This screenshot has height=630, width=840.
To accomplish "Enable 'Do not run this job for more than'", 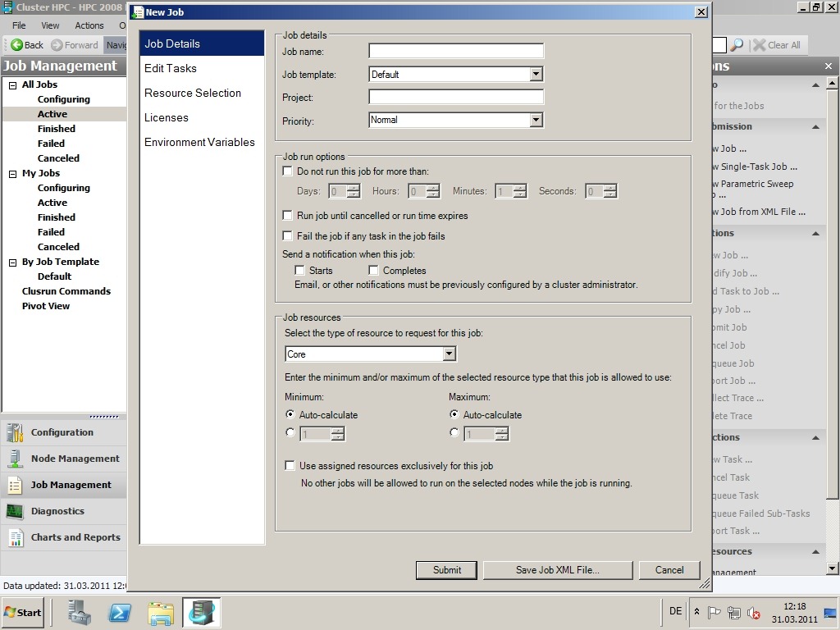I will 288,171.
